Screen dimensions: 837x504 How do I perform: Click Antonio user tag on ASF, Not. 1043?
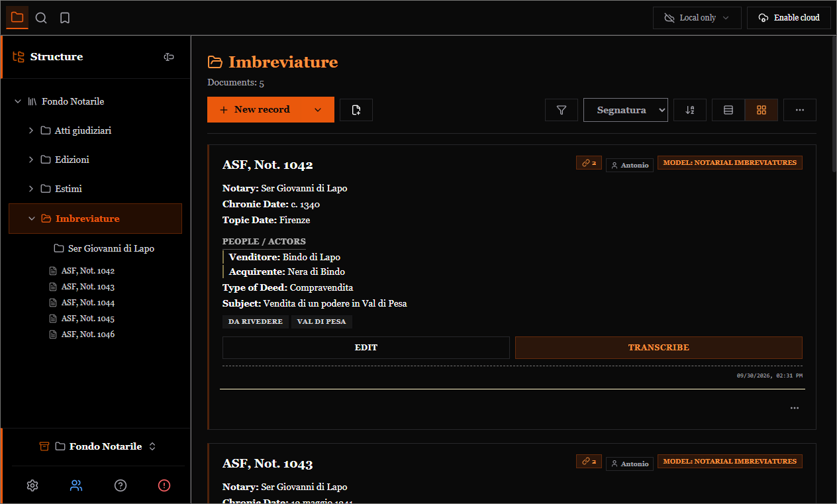(x=630, y=464)
